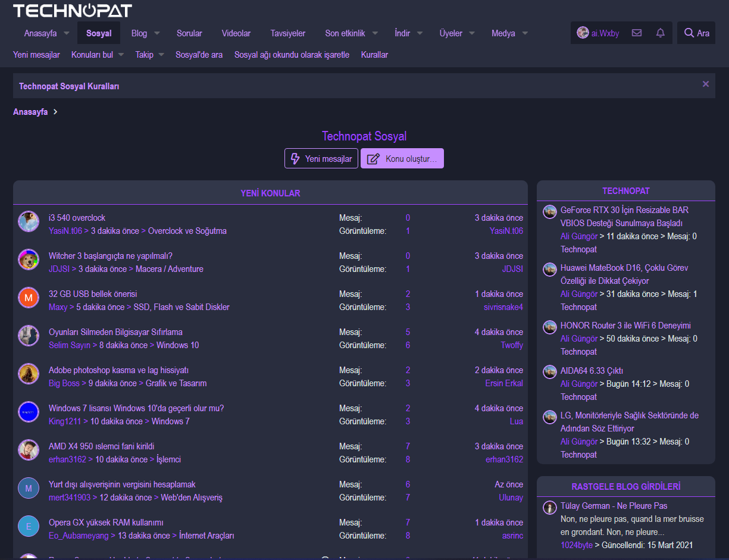
Task: Click erhan3162's avatar on AMD X4 950 thread
Action: tap(29, 450)
